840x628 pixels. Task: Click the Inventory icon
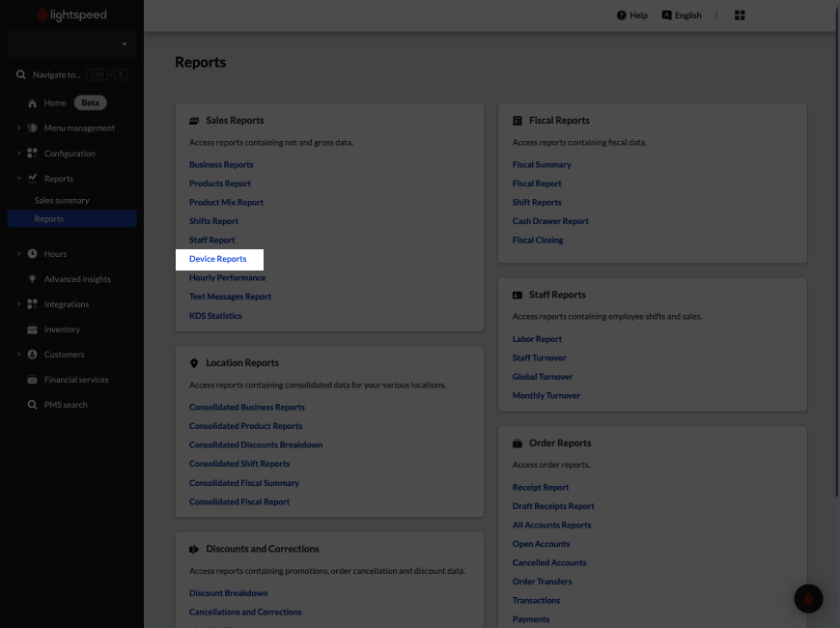(x=32, y=329)
